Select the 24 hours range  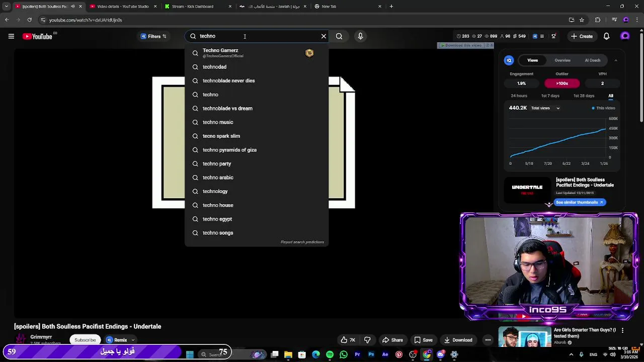click(519, 96)
